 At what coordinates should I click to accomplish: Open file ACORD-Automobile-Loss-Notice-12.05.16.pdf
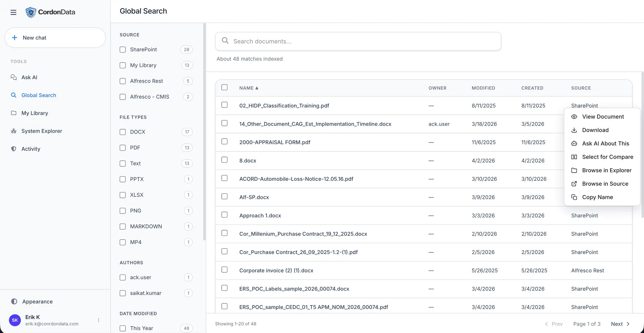[x=296, y=179]
